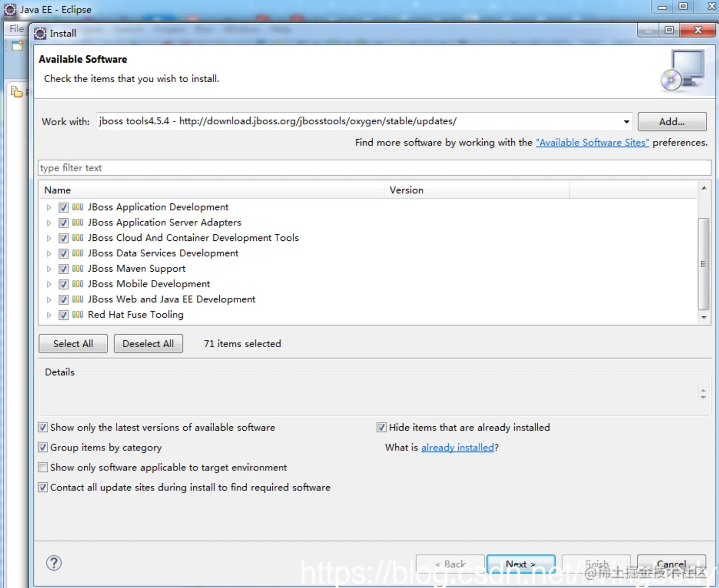Uncheck JBoss Application Development

click(64, 207)
